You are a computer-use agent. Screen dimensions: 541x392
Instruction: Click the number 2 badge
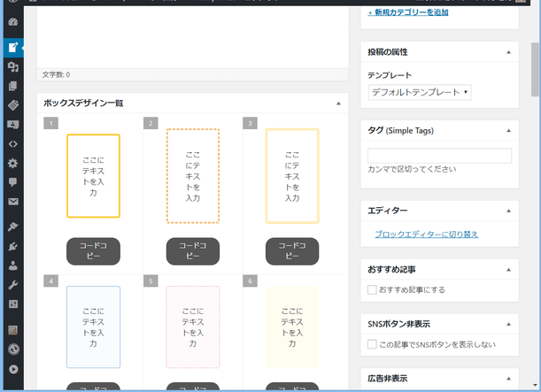coord(151,123)
